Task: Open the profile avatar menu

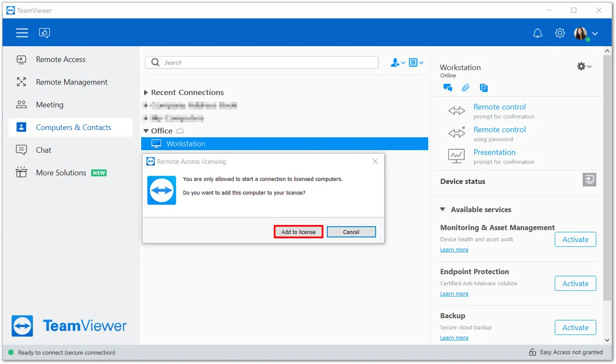Action: point(580,33)
